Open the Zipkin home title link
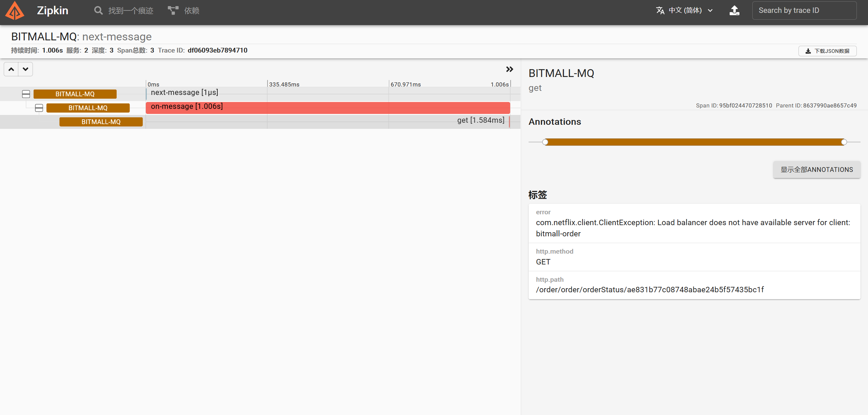This screenshot has width=868, height=415. (53, 11)
